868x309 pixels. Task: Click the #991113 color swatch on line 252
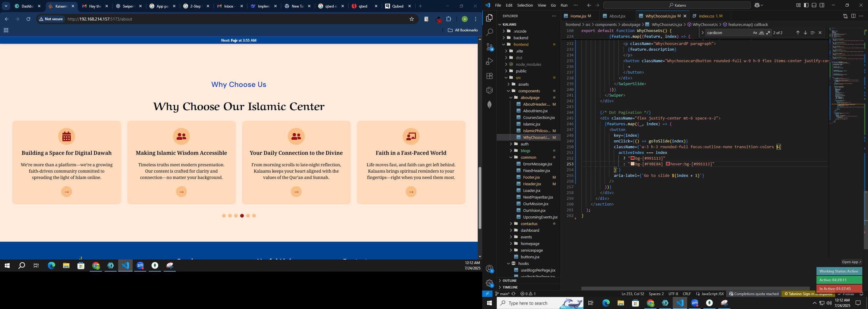tap(633, 158)
